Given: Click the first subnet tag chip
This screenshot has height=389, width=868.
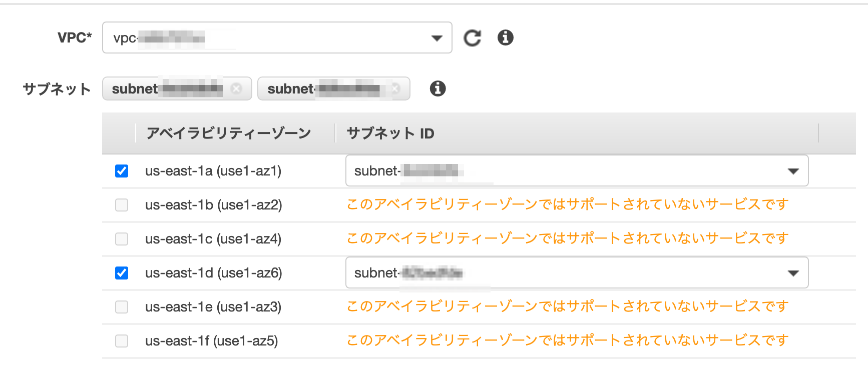Looking at the screenshot, I should coord(177,88).
